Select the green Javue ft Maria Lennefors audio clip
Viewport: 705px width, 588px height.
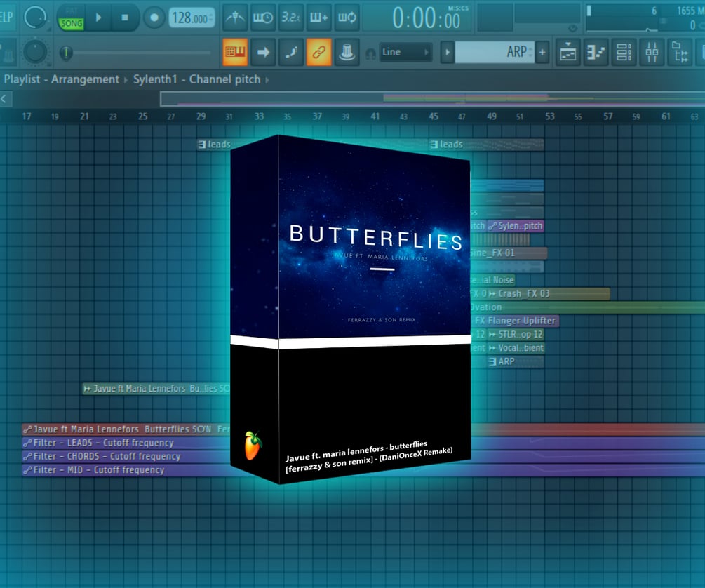[x=156, y=389]
